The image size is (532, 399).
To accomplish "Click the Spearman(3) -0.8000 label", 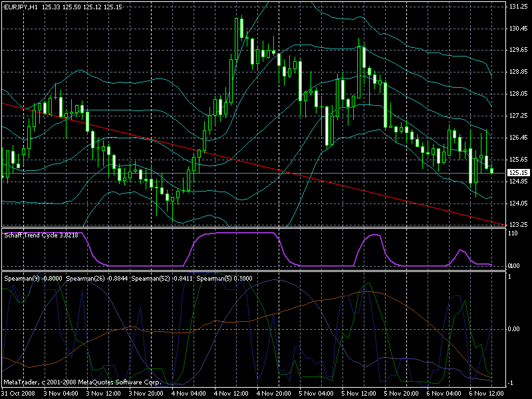I will coord(33,279).
